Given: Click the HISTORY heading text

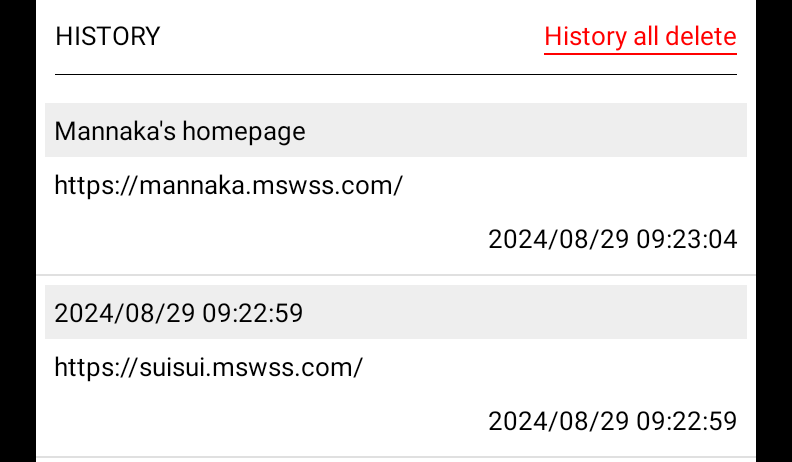Looking at the screenshot, I should tap(107, 37).
